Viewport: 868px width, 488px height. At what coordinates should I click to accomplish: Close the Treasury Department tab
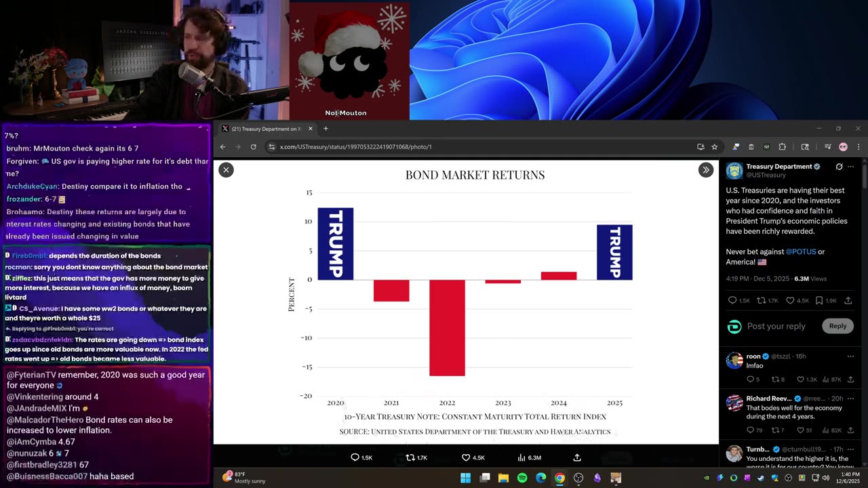[x=311, y=129]
